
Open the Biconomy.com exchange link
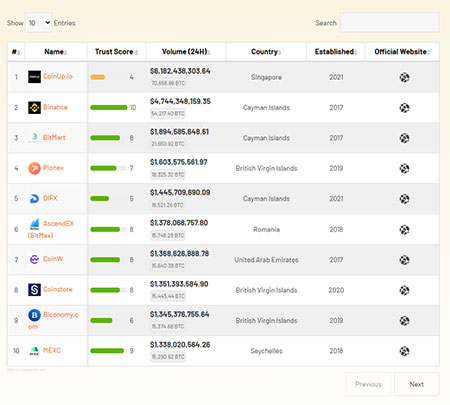click(x=53, y=320)
